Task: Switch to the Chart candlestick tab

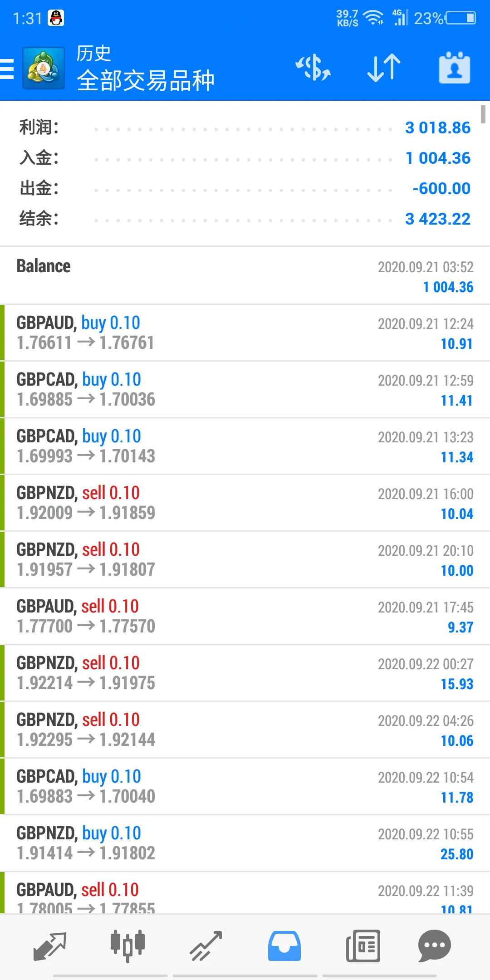Action: coord(127,946)
